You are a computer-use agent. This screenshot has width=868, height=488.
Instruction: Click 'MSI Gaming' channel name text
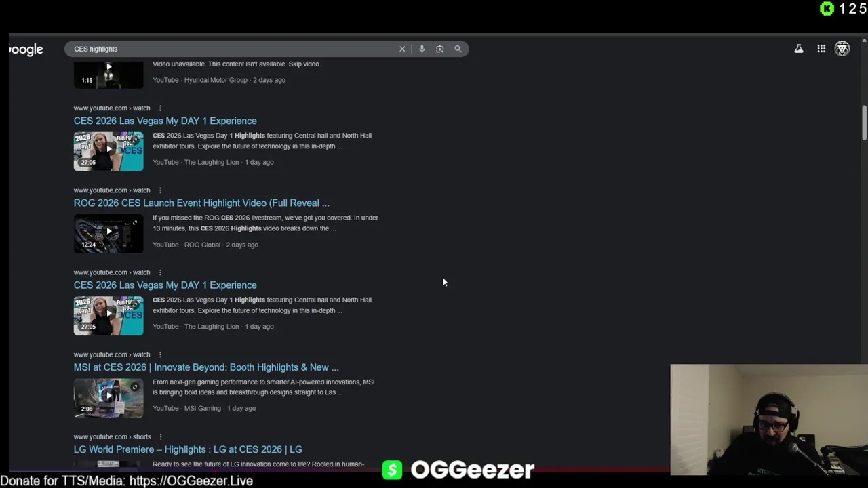[203, 409]
